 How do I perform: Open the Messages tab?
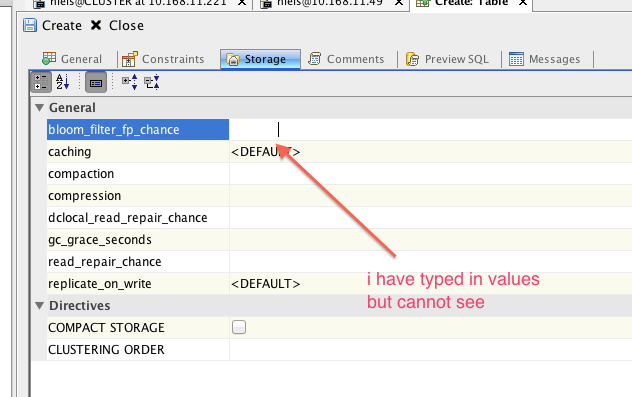545,59
